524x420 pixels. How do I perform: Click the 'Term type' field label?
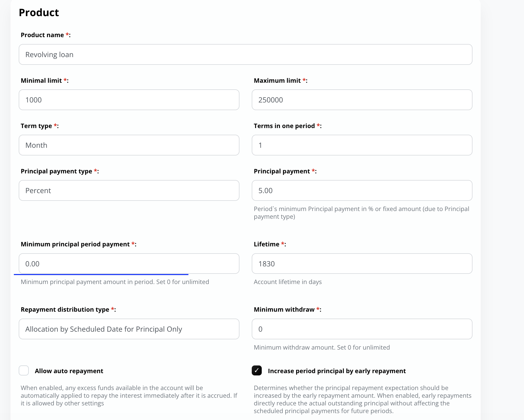pos(36,126)
